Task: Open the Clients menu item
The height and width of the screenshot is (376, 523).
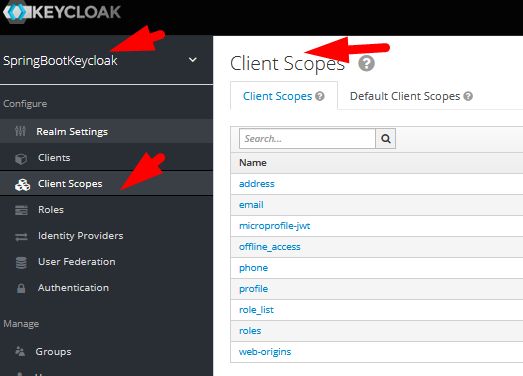Action: click(54, 157)
